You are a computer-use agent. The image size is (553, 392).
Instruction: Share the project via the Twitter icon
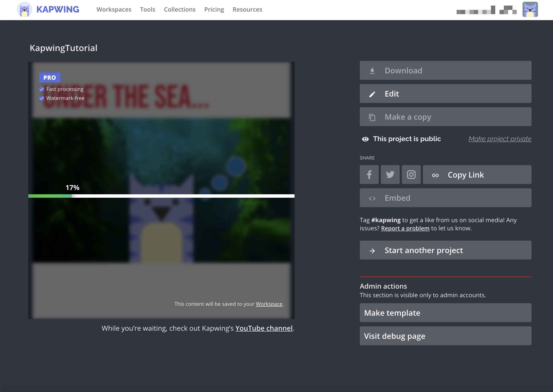click(390, 175)
